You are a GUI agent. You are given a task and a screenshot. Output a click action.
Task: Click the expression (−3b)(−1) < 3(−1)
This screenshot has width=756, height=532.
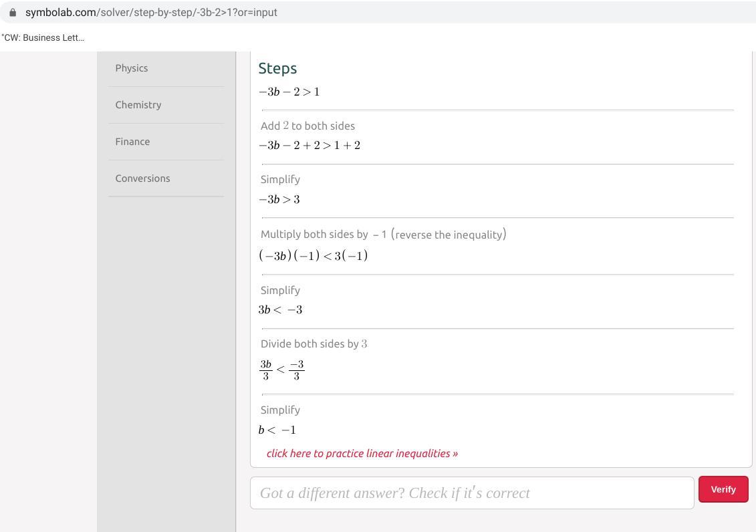(x=313, y=256)
